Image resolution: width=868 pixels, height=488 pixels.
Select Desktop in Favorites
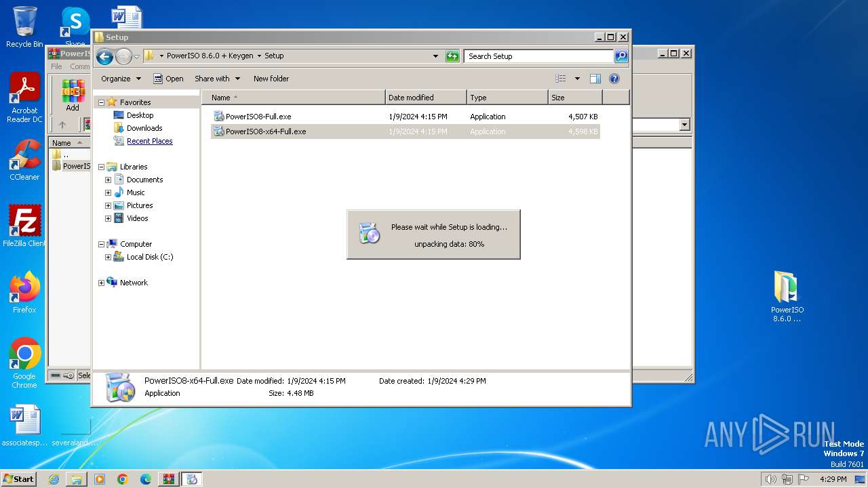[140, 115]
